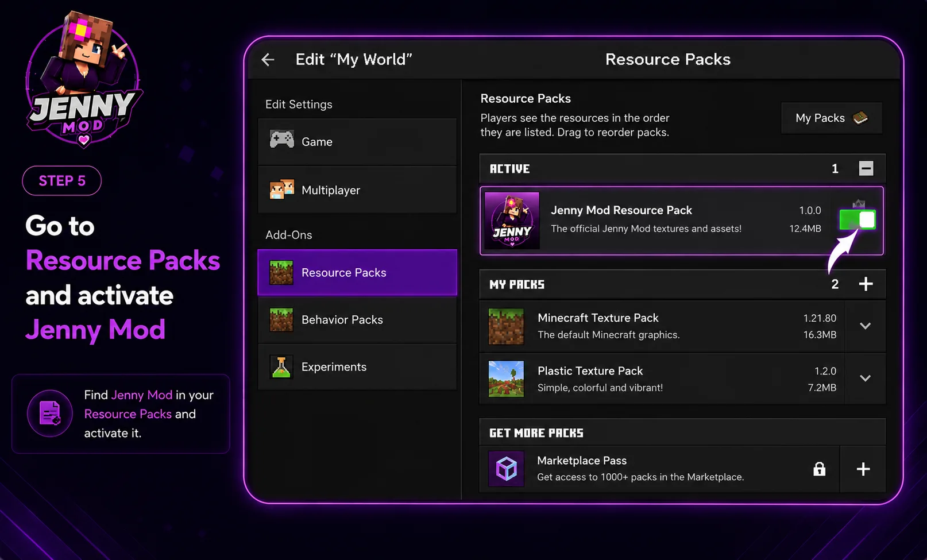
Task: Click the Jenny Mod textures and assets description
Action: [x=646, y=229]
